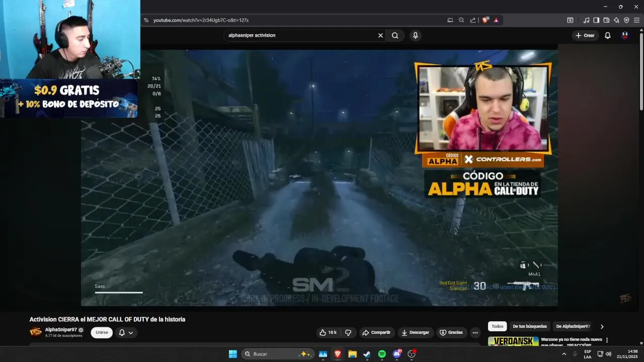Open the YouTube account avatar menu
The height and width of the screenshot is (362, 644).
(625, 35)
